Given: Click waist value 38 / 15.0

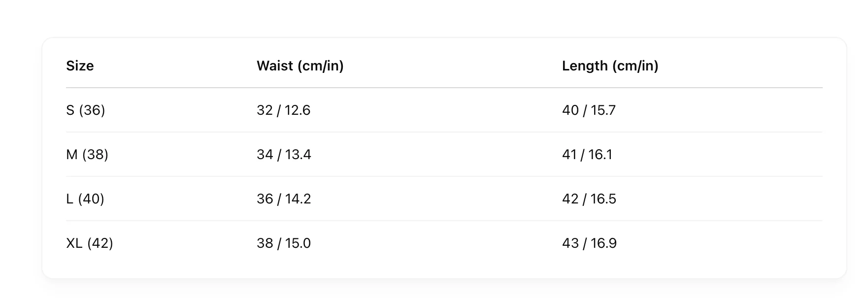Looking at the screenshot, I should point(284,243).
